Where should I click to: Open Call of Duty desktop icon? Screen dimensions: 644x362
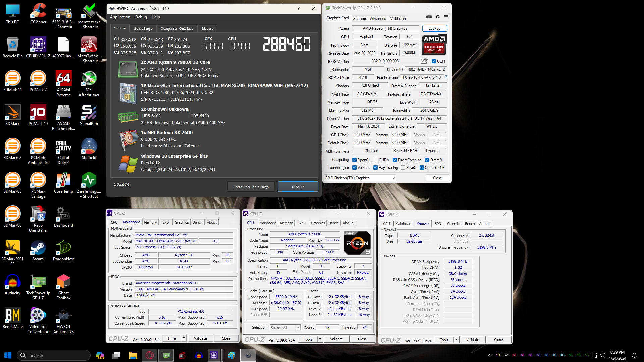(x=63, y=152)
